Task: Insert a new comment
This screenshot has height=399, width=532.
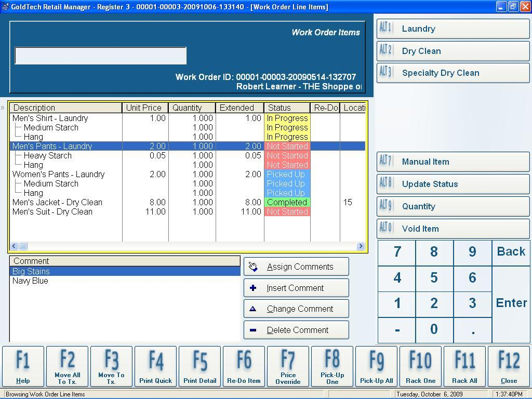Action: tap(296, 288)
